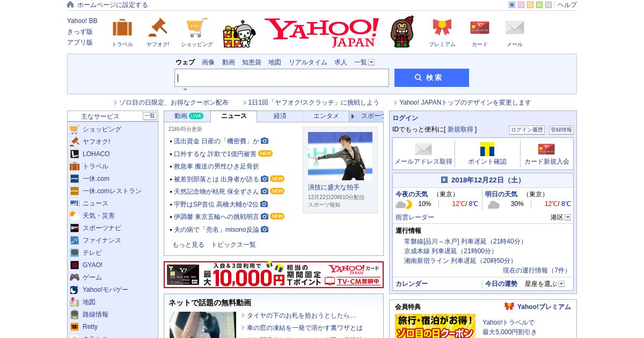Open LOHACO in the services sidebar
The image size is (644, 338).
tap(96, 154)
